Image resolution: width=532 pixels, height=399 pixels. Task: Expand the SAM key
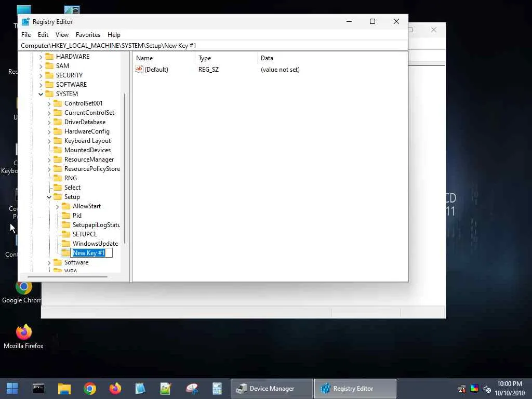pyautogui.click(x=41, y=66)
